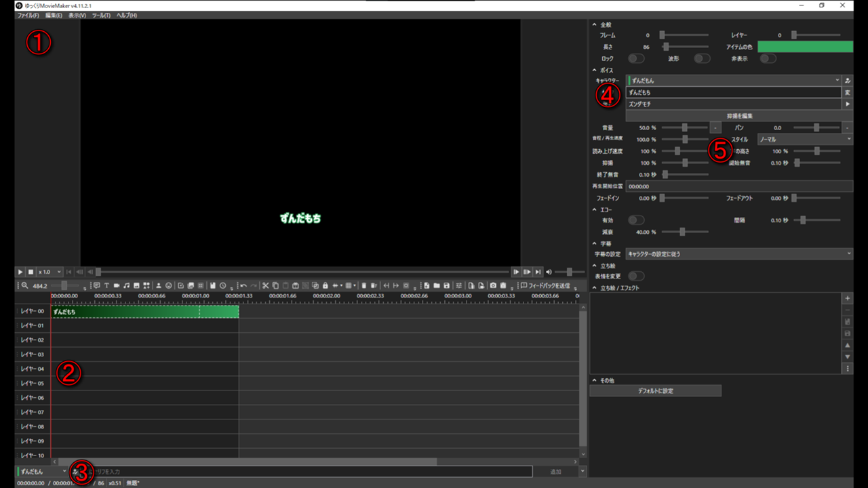The height and width of the screenshot is (488, 868).
Task: Click the デフォルトに設定 button
Action: coord(655,391)
